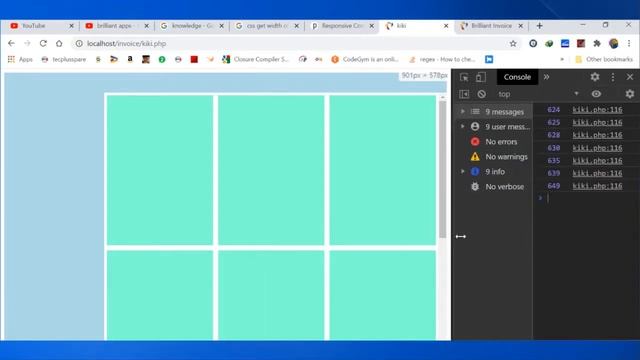Screen dimensions: 640x360
Task: Toggle the device toolbar in DevTools
Action: [480, 77]
